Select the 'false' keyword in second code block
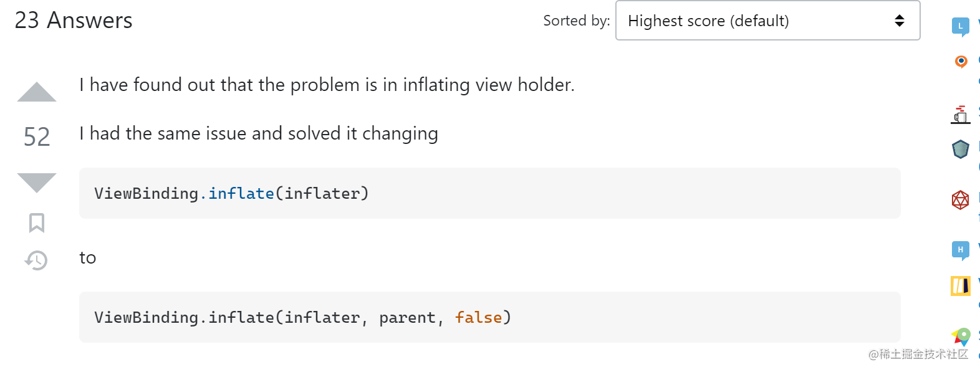980x372 pixels. point(479,317)
